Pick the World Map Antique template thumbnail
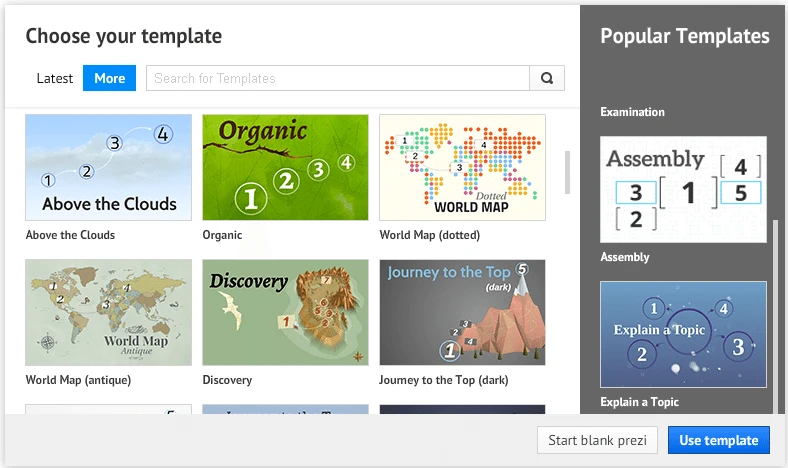Screen dimensions: 788x468 coord(109,312)
